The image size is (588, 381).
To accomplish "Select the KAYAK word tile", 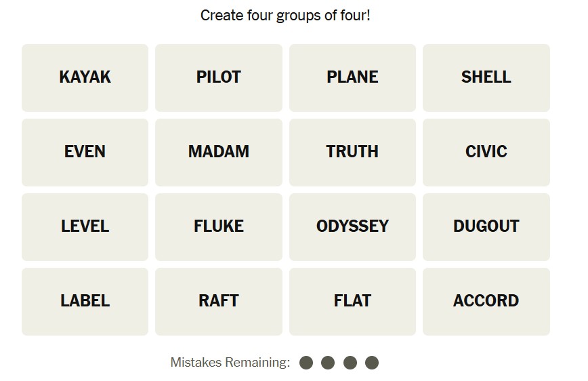I will [x=85, y=77].
